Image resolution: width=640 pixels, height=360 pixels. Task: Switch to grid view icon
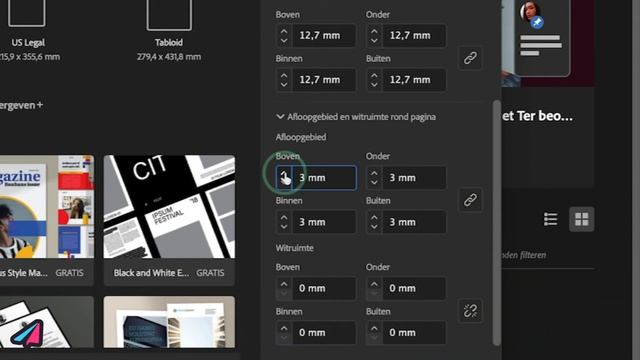click(582, 219)
